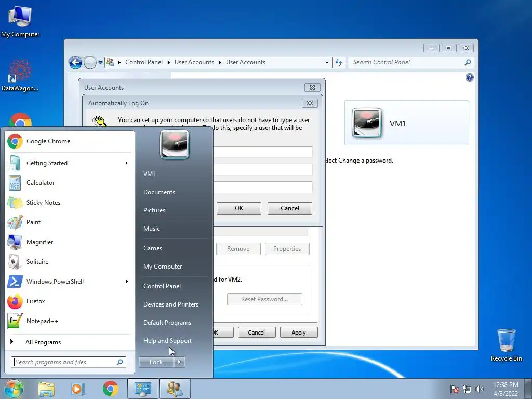Open Sticky Notes from Start menu
This screenshot has width=532, height=399.
(x=69, y=203)
